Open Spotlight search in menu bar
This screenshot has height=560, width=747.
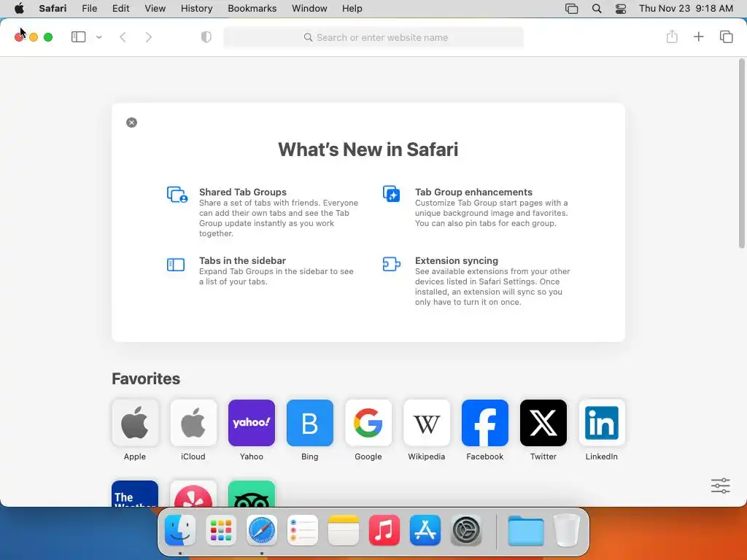pos(597,9)
